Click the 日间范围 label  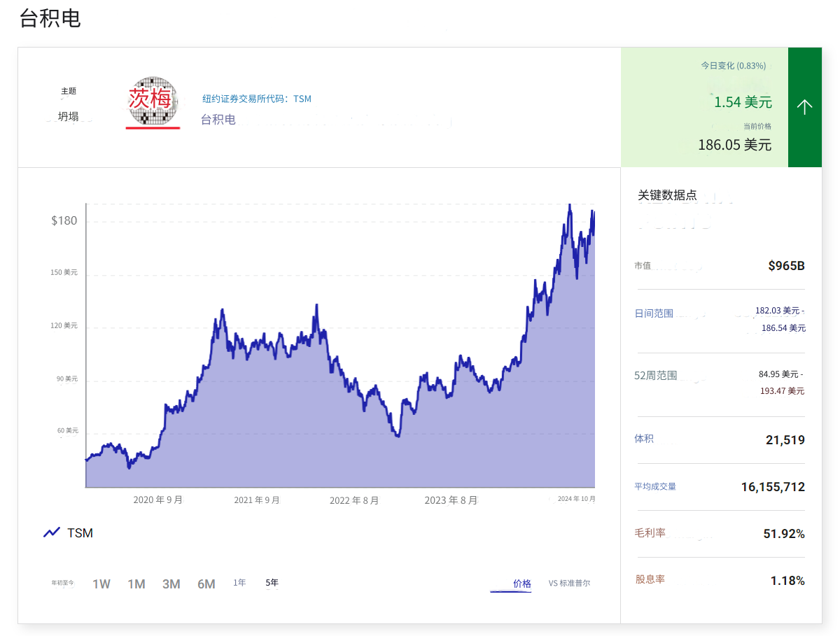coord(654,313)
